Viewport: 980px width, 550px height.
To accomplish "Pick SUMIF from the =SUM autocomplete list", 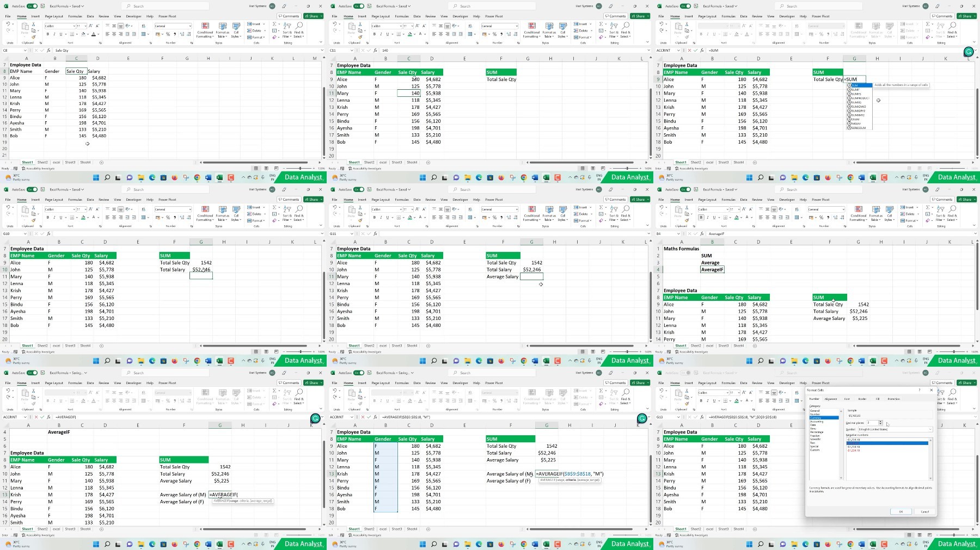I will pos(859,90).
